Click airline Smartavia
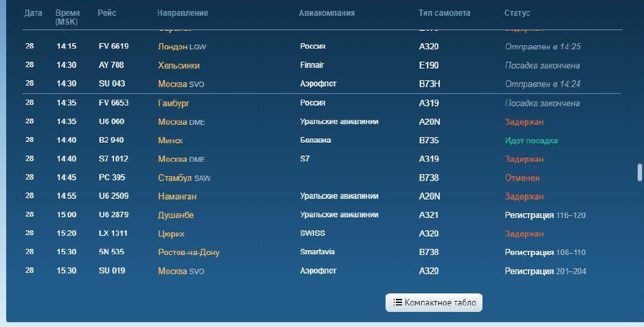Screen dimensions: 644x327 (317, 251)
